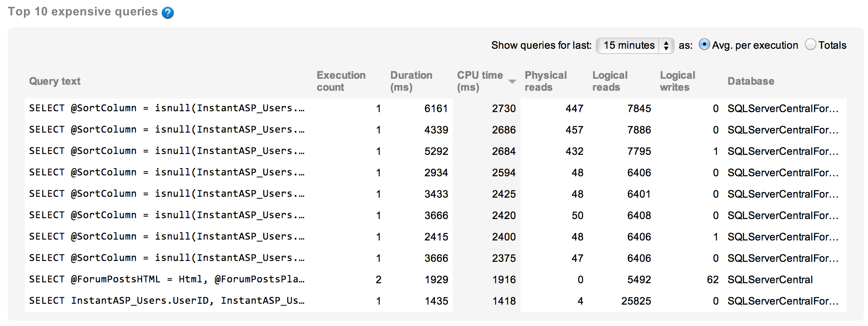Click the query row with 2594 CPU time
This screenshot has width=868, height=326.
(166, 173)
